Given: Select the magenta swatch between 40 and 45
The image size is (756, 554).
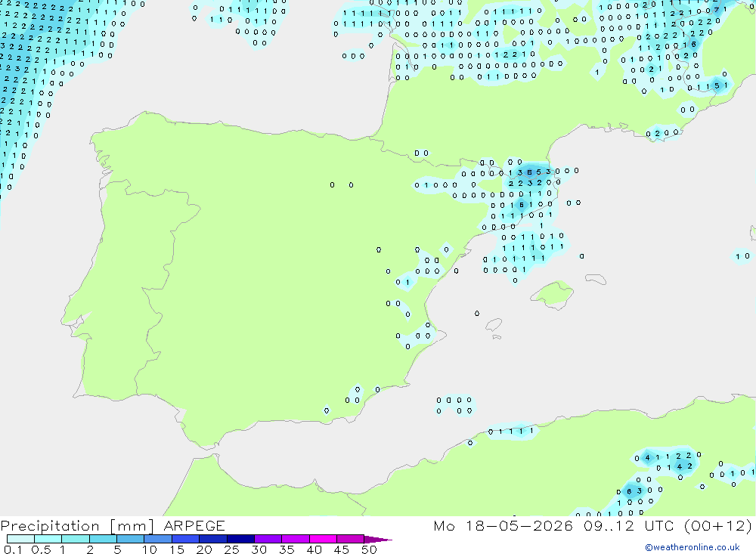Looking at the screenshot, I should tap(323, 539).
